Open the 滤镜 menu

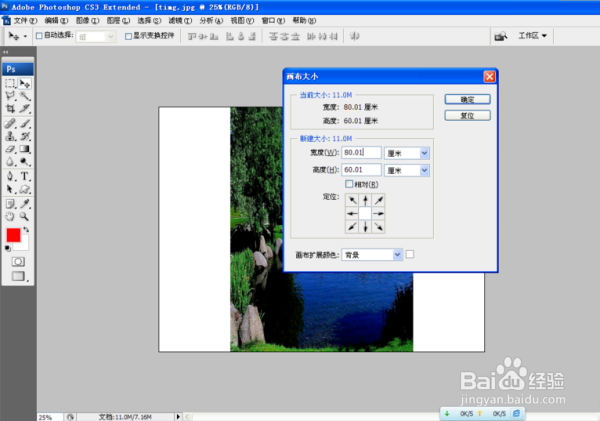[180, 21]
